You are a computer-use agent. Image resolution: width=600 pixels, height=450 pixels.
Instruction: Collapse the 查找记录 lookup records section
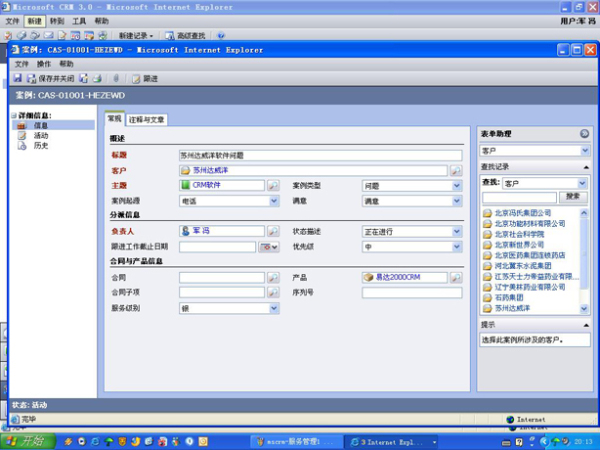click(x=586, y=167)
